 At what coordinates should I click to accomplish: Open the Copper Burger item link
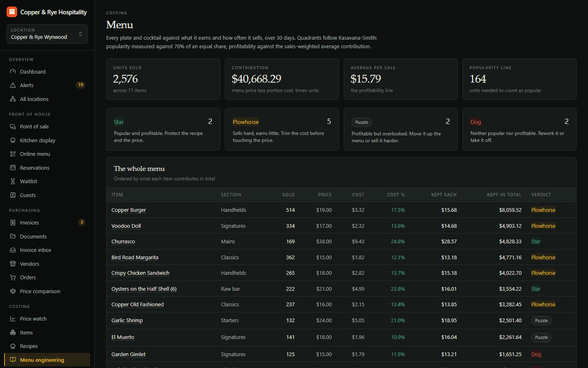129,210
